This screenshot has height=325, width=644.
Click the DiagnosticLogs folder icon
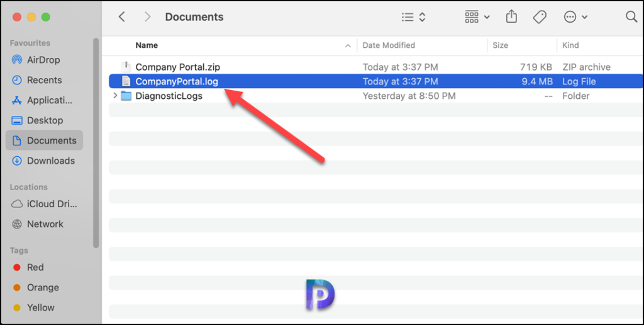coord(126,96)
